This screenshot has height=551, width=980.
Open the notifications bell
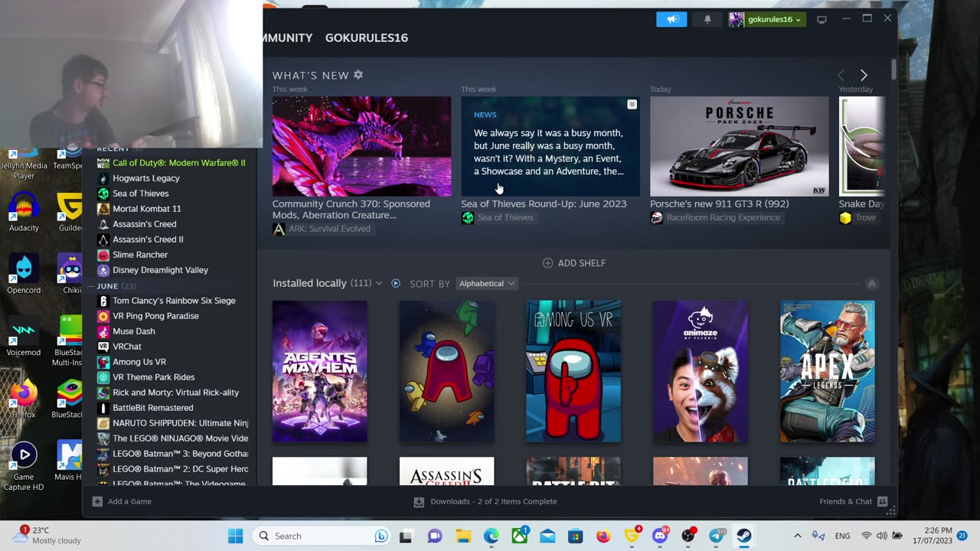click(x=707, y=19)
